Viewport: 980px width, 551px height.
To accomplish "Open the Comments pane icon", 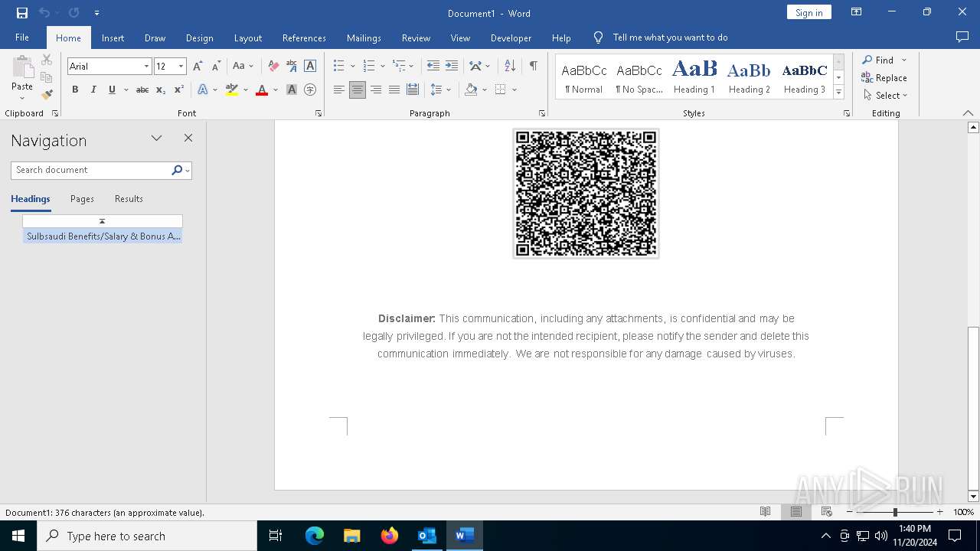I will tap(962, 37).
